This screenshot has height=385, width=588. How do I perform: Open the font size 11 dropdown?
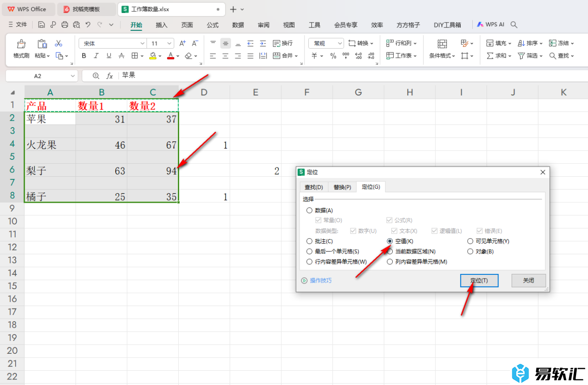(170, 44)
